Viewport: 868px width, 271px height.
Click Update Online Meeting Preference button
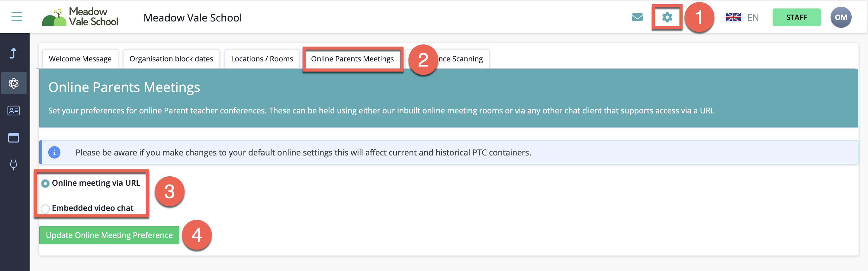coord(109,235)
